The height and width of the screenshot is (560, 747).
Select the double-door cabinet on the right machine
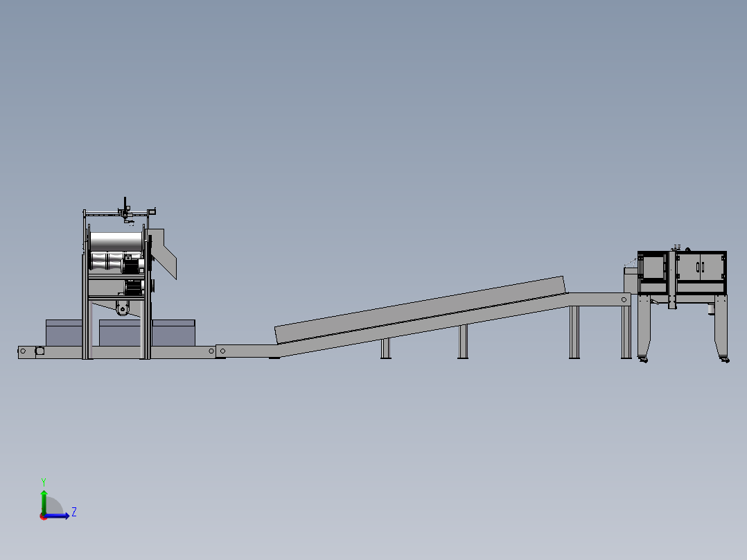(700, 268)
